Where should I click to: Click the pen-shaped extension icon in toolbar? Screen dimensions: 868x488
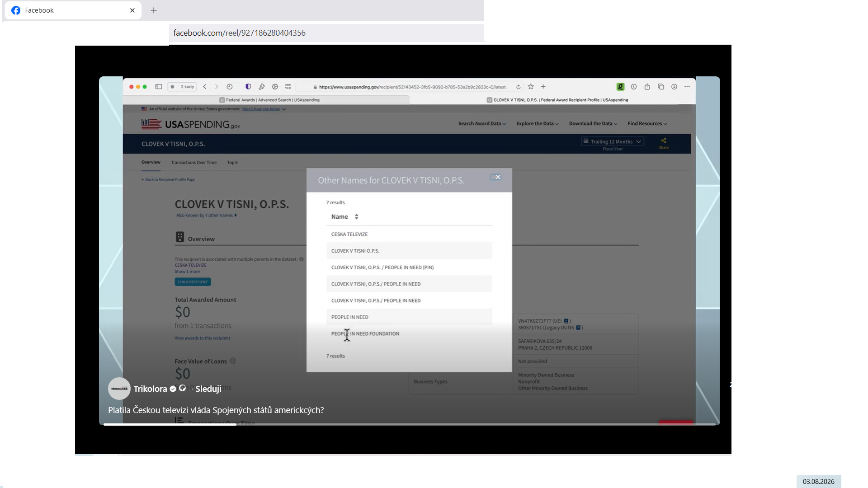click(262, 87)
